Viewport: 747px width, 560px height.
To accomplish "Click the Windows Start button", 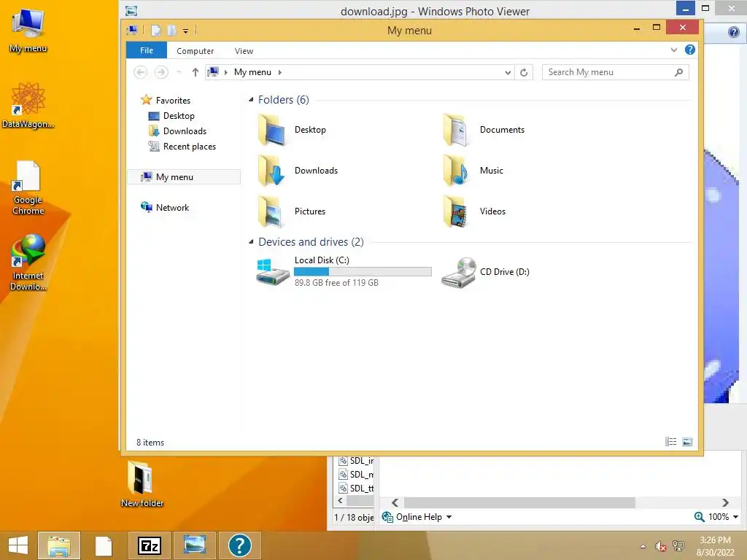I will click(18, 545).
